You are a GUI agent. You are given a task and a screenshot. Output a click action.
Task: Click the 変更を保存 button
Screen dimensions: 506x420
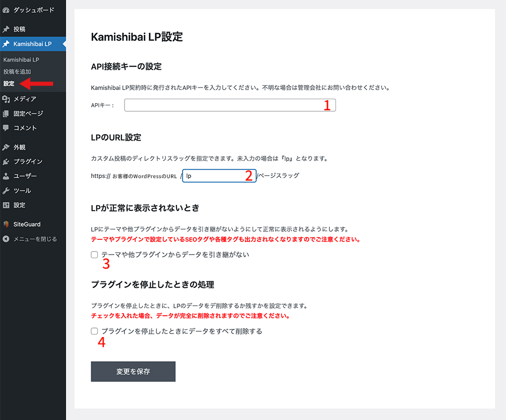(133, 371)
